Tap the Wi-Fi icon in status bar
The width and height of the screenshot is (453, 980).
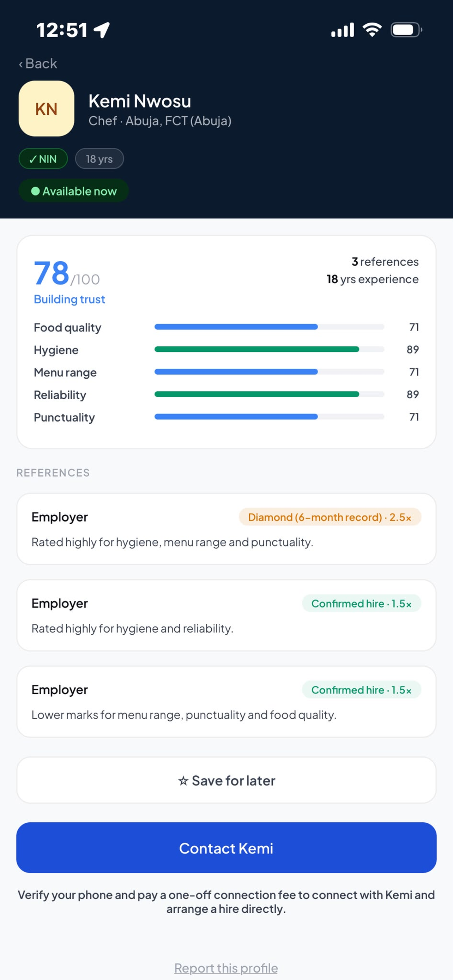(372, 30)
